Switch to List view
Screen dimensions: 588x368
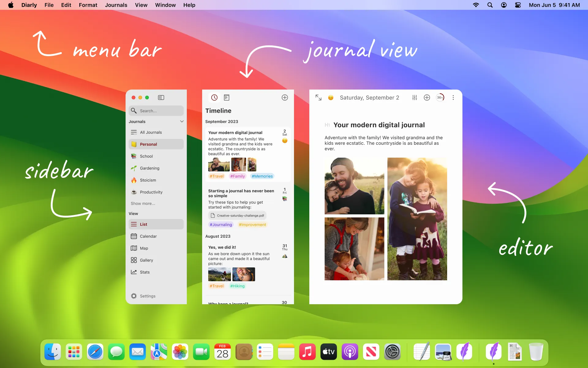pos(156,224)
